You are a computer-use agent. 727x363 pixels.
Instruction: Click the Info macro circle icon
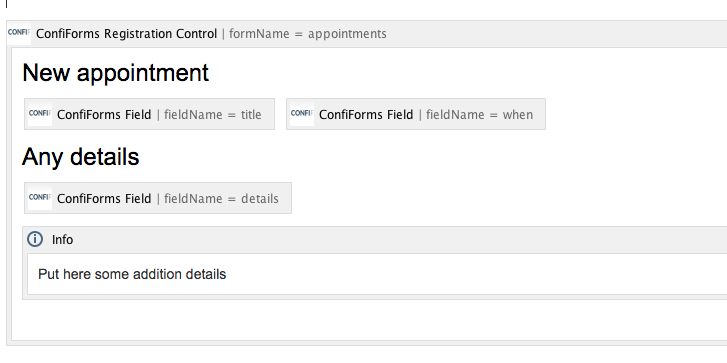pyautogui.click(x=35, y=239)
